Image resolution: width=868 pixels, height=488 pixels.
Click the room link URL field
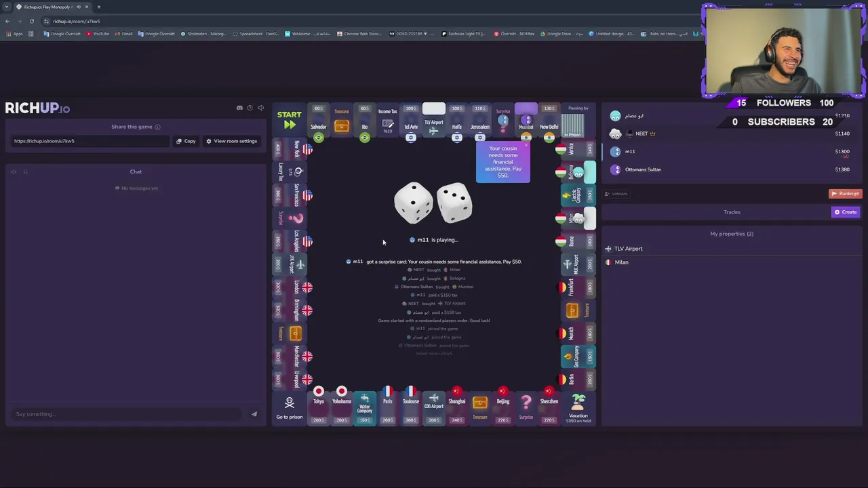[x=90, y=141]
